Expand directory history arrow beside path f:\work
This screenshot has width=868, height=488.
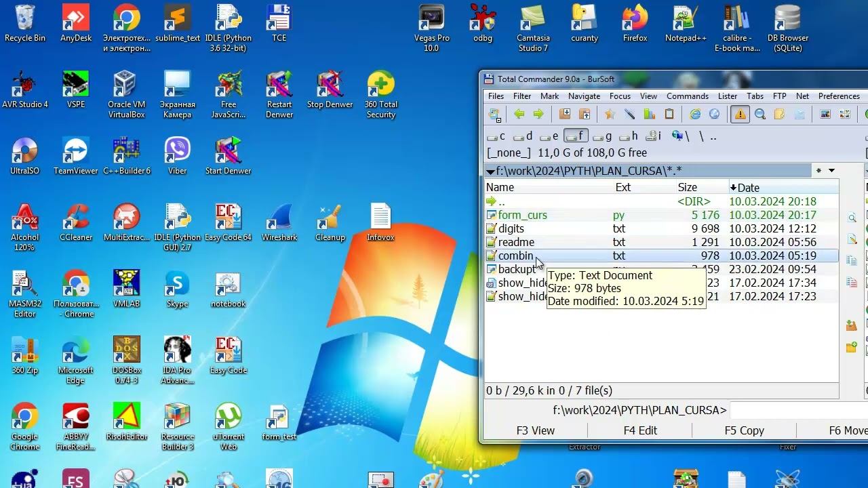(490, 171)
